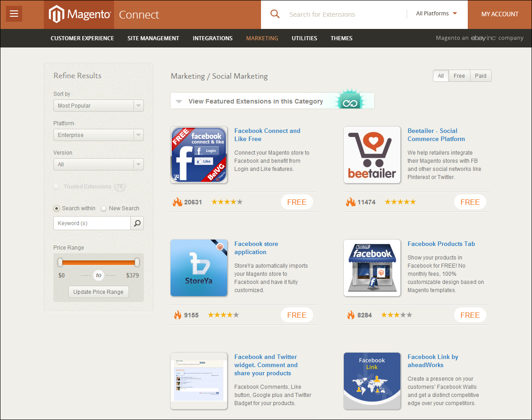Expand View Featured Extensions in this Category

272,101
